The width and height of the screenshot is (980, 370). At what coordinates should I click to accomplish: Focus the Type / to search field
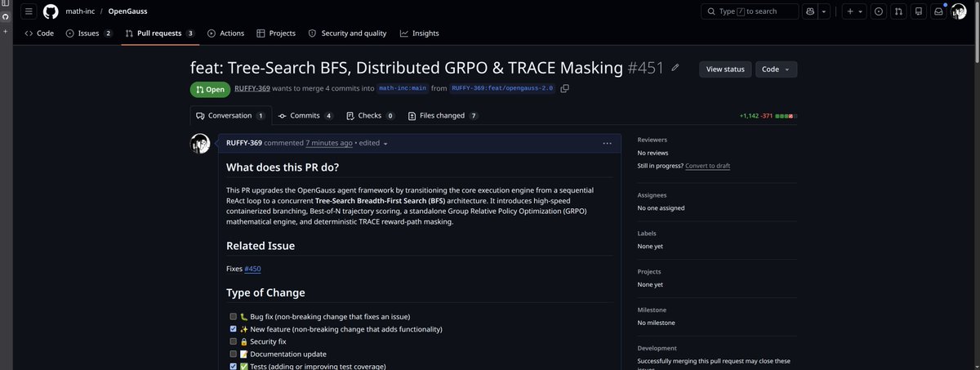[x=750, y=11]
